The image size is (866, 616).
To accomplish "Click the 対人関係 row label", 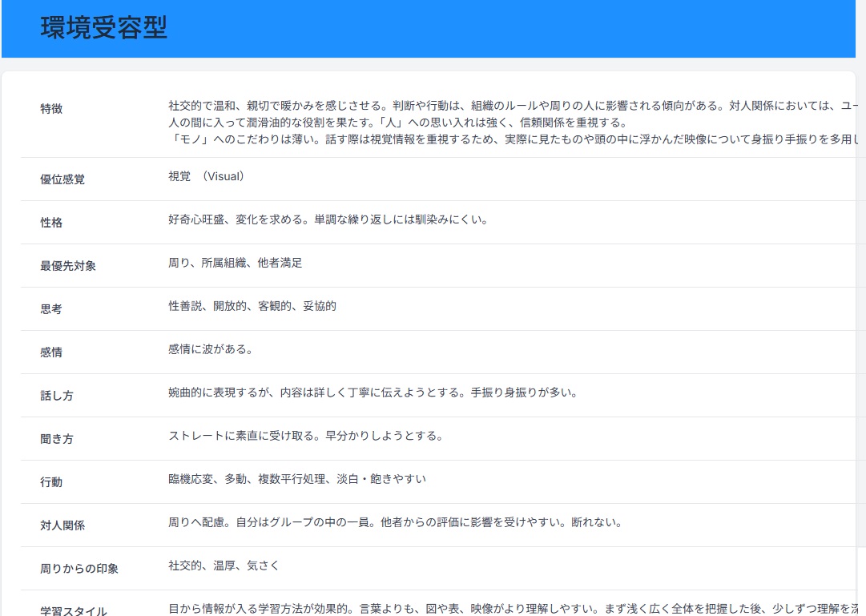I will (x=62, y=525).
